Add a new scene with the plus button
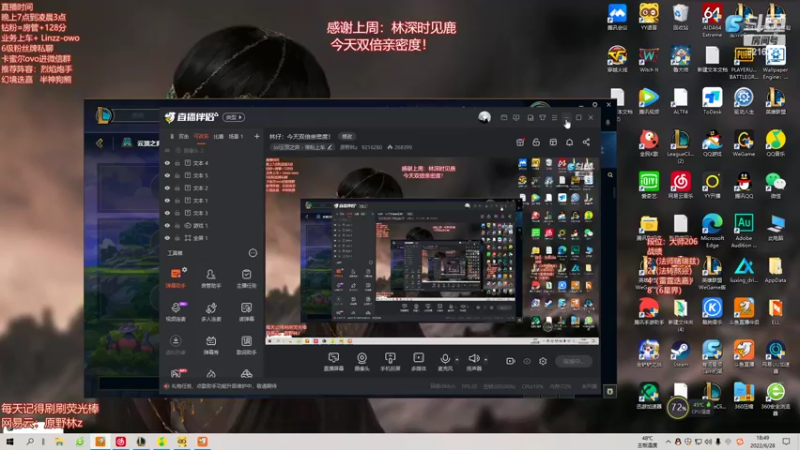This screenshot has width=800, height=450. coord(257,136)
